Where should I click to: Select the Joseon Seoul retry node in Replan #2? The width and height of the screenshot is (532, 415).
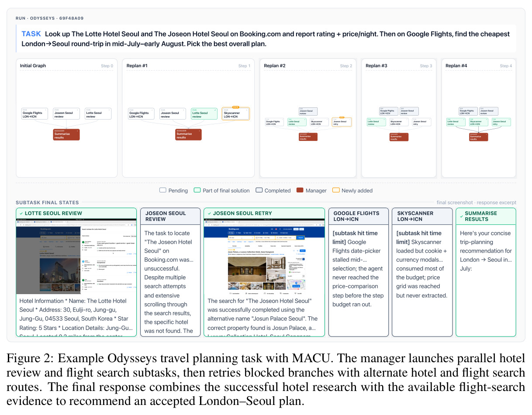[342, 122]
